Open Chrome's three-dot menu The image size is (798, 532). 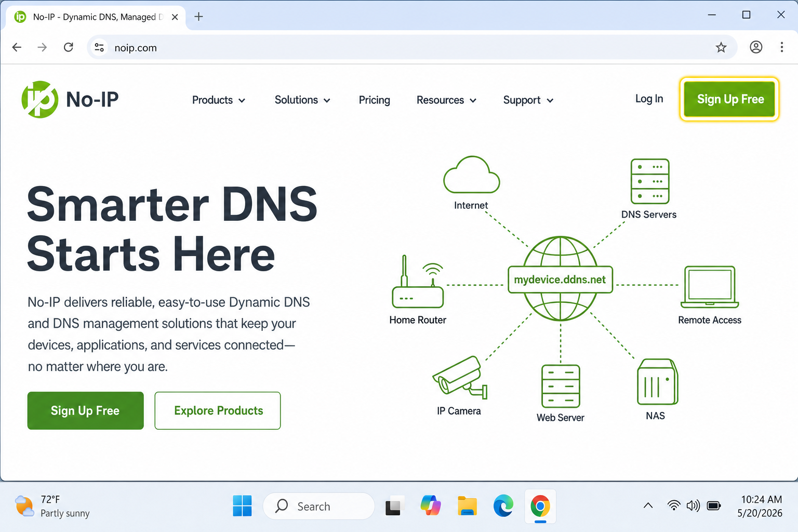coord(781,47)
